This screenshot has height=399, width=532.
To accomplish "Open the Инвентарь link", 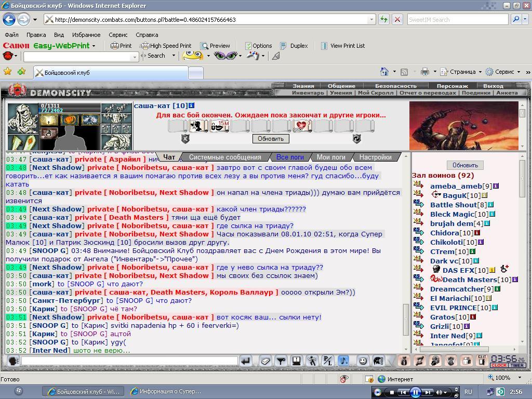I will click(308, 92).
